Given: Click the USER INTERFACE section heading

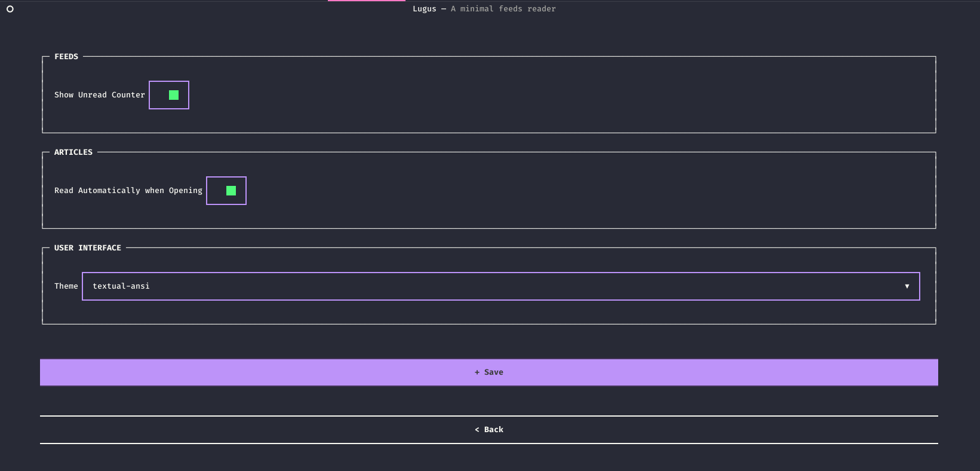Looking at the screenshot, I should tap(88, 248).
